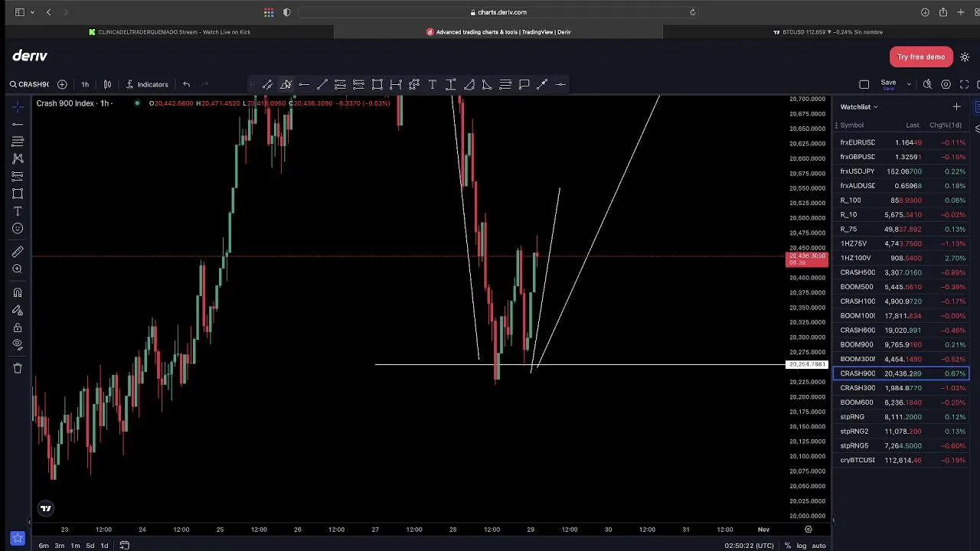Select the Text tool in left toolbar
This screenshot has width=980, height=551.
coord(18,211)
